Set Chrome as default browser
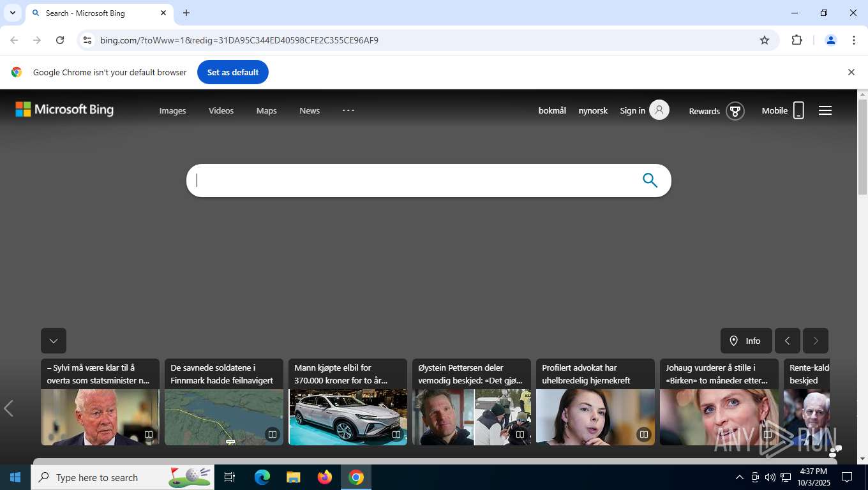868x490 pixels. pyautogui.click(x=233, y=72)
